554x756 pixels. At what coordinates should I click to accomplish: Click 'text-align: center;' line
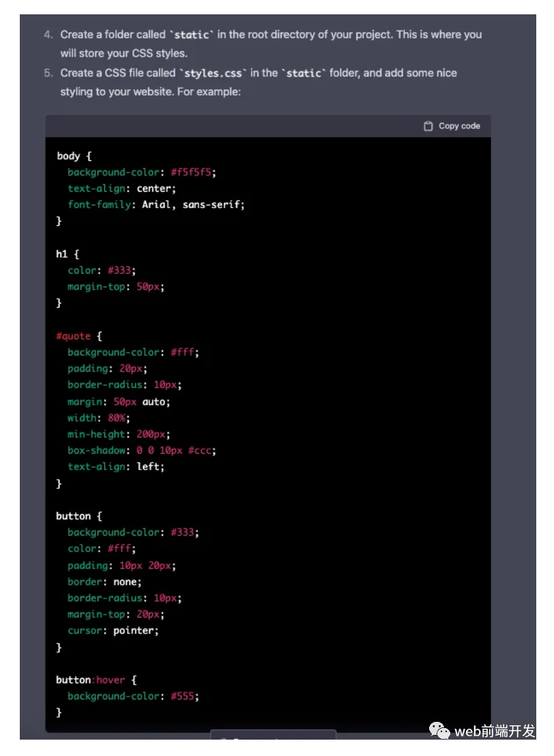coord(121,188)
